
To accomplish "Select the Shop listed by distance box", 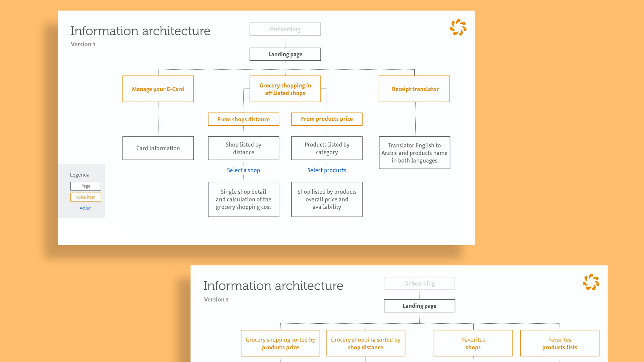I will click(x=244, y=148).
